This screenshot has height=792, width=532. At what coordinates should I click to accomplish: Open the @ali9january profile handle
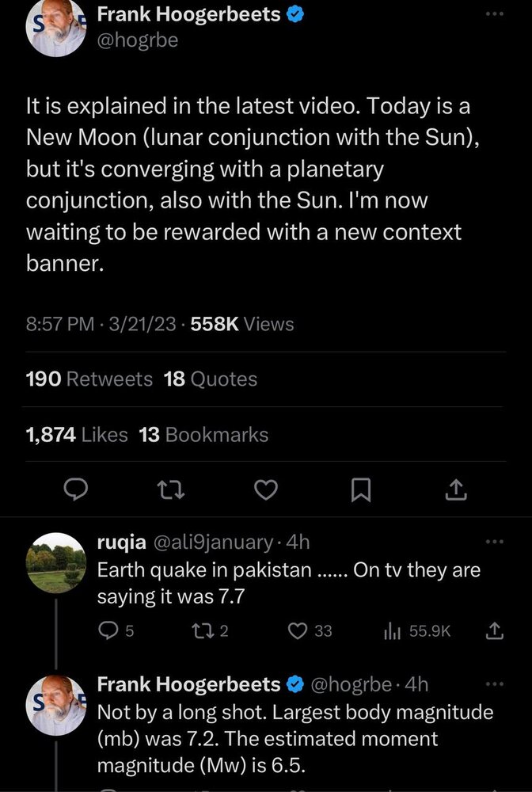210,543
